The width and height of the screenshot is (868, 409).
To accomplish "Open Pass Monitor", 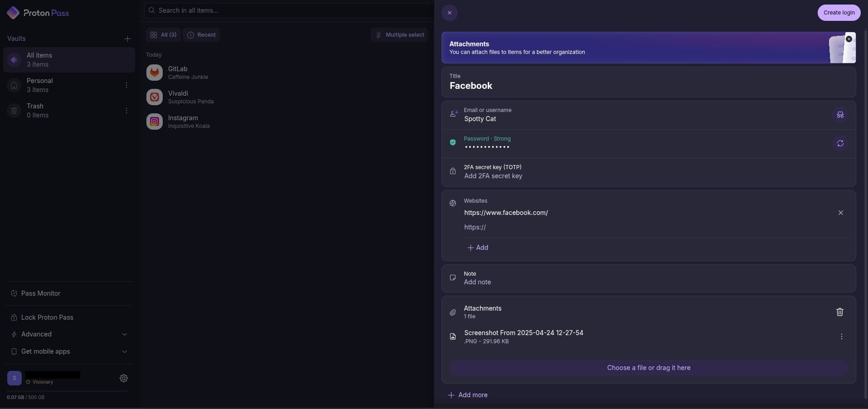I will point(69,293).
